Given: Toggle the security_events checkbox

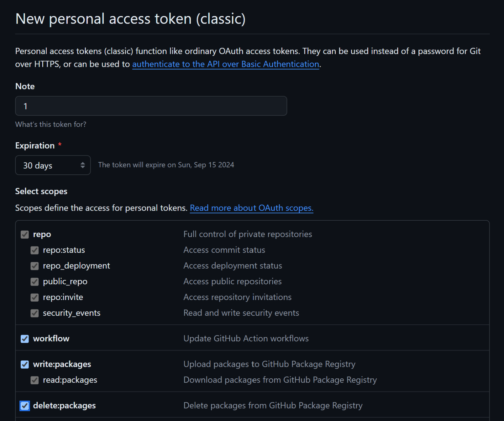Looking at the screenshot, I should tap(34, 313).
